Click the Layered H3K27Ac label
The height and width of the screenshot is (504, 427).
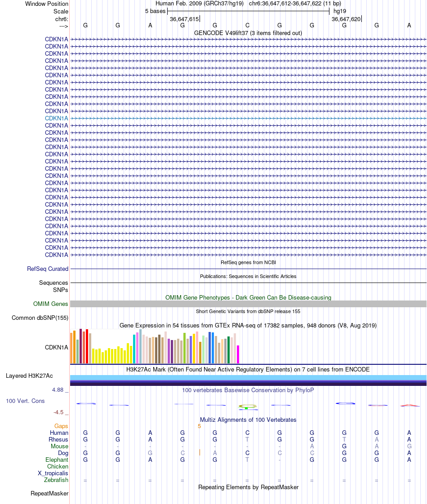point(29,376)
